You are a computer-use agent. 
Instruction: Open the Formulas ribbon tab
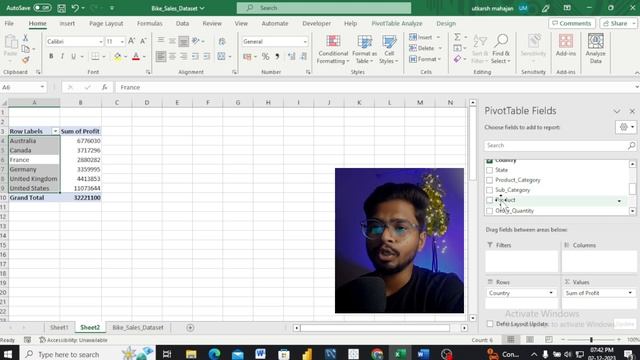point(149,24)
